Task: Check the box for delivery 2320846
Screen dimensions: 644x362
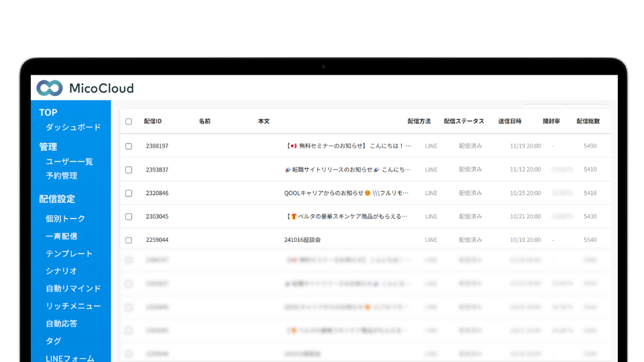Action: click(129, 193)
